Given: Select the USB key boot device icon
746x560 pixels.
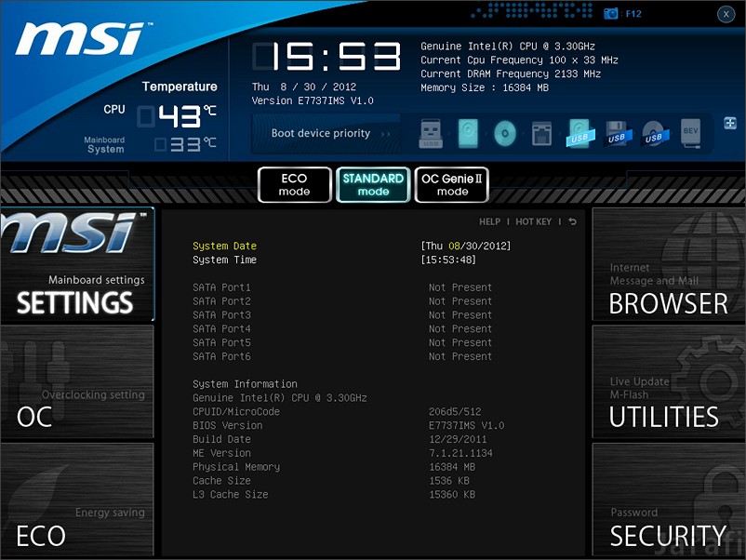Looking at the screenshot, I should [431, 134].
